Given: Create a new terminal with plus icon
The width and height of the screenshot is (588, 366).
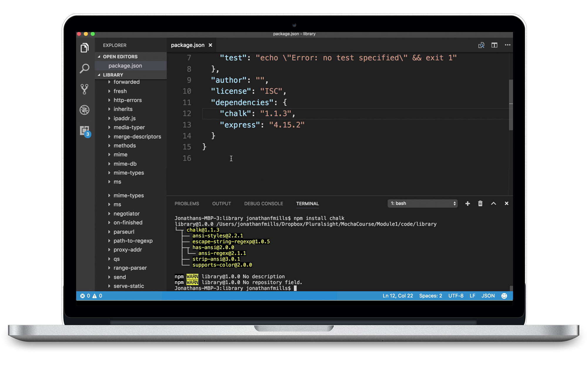Looking at the screenshot, I should coord(467,204).
